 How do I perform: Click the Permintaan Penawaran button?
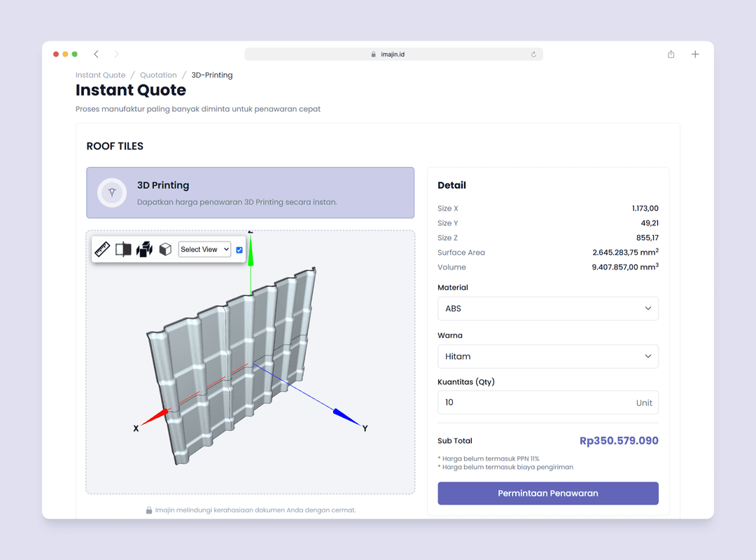pos(547,493)
